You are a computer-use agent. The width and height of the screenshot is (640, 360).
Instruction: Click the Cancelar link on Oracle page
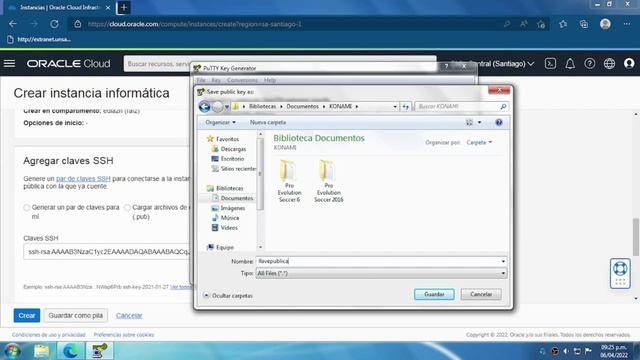129,316
